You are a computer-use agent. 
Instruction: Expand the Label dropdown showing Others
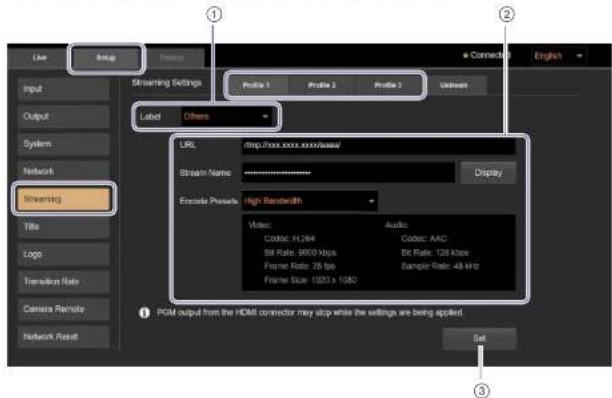click(226, 116)
